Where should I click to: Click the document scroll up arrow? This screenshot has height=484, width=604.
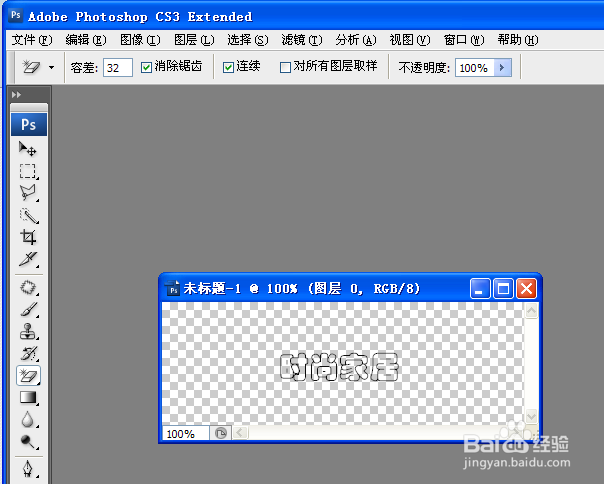point(532,311)
